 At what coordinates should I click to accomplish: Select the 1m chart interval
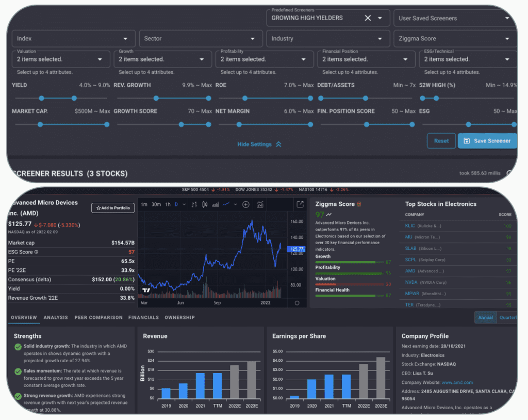(144, 204)
